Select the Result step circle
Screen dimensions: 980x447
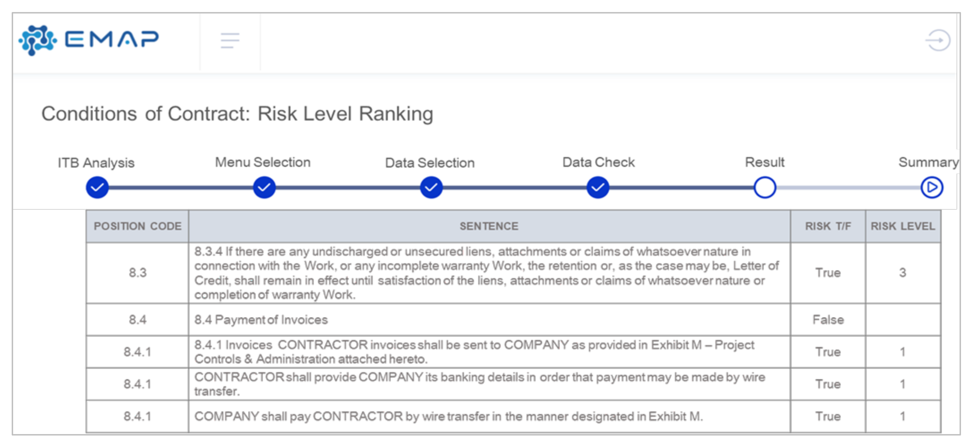(x=765, y=187)
